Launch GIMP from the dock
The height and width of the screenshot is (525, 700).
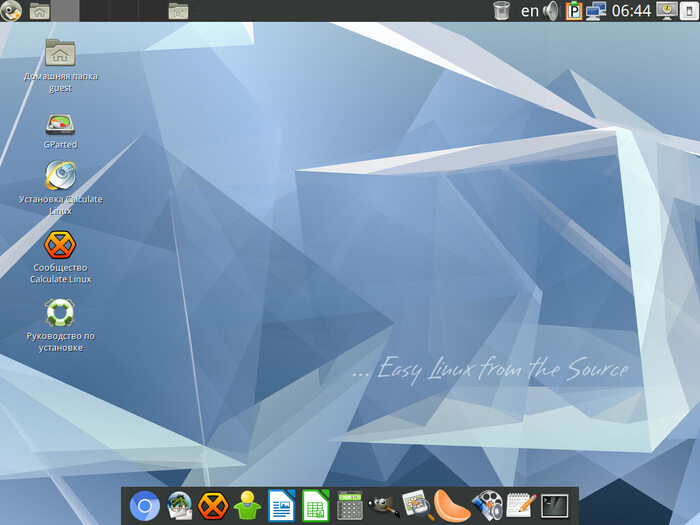383,506
